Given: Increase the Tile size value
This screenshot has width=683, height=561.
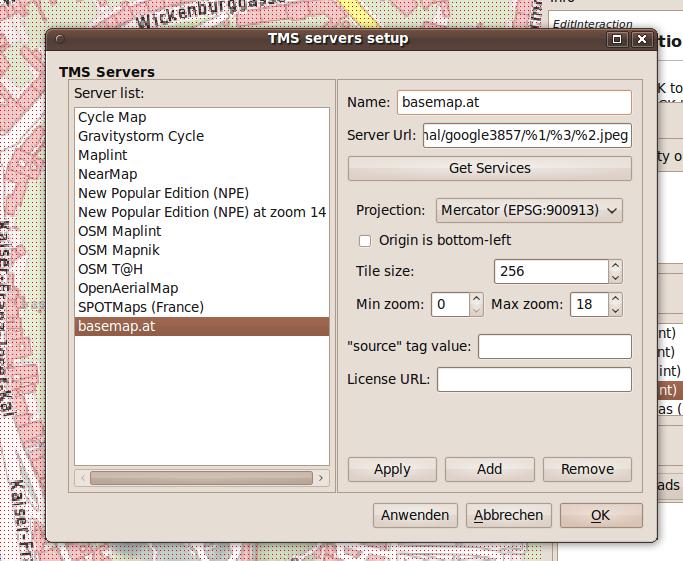Looking at the screenshot, I should 615,266.
